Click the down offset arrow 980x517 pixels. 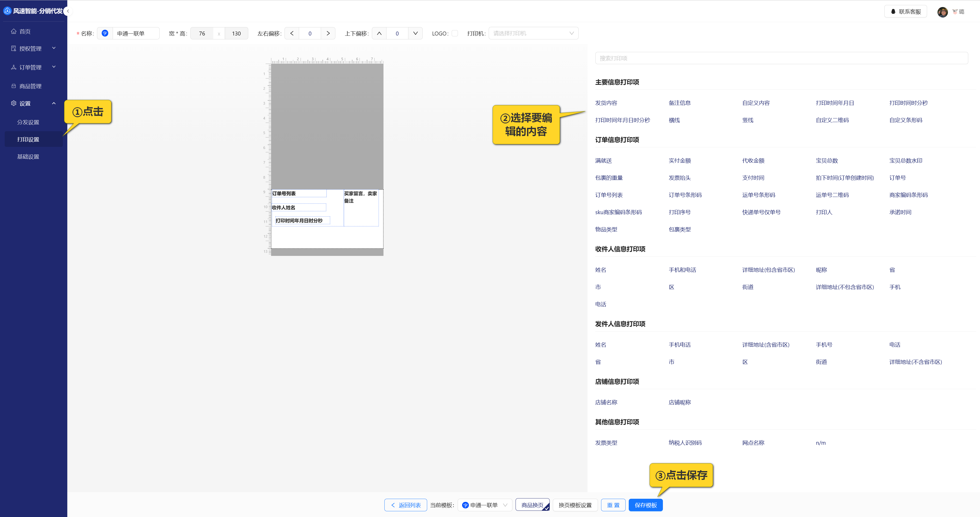(x=415, y=33)
